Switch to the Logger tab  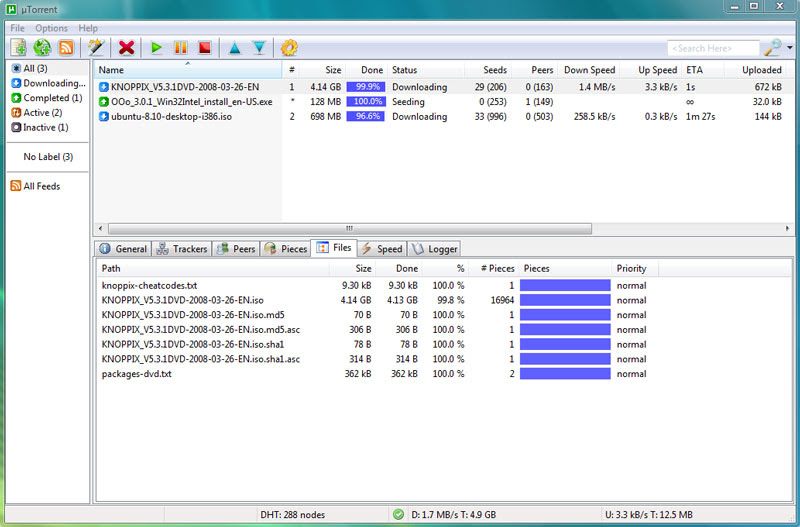click(x=434, y=249)
